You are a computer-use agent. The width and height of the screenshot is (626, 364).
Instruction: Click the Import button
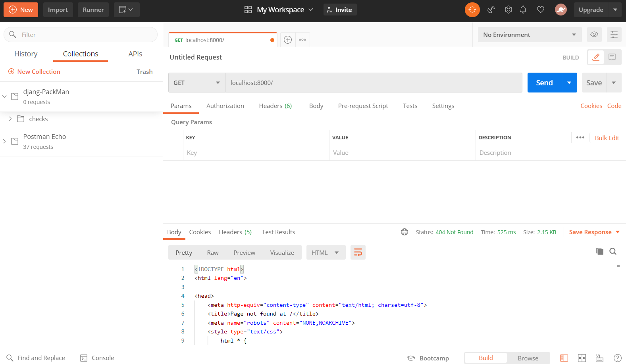click(58, 10)
